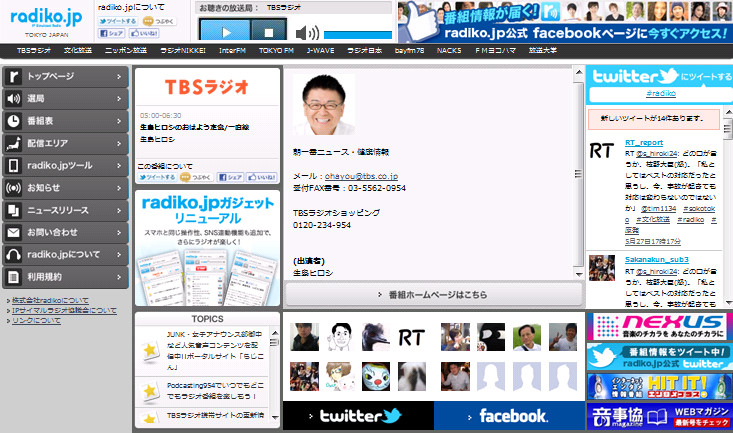Open the radiko.jpガジェット リニューアル banner
This screenshot has width=733, height=433.
click(208, 248)
